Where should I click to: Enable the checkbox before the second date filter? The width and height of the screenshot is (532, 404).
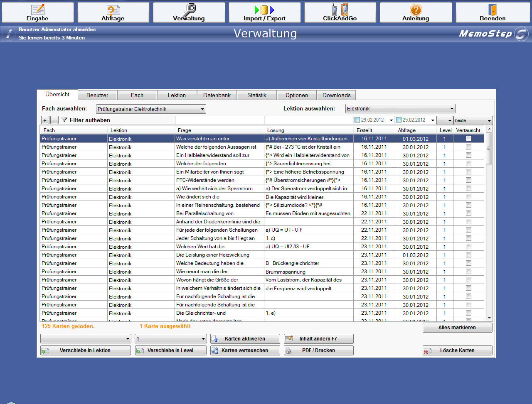tap(399, 120)
